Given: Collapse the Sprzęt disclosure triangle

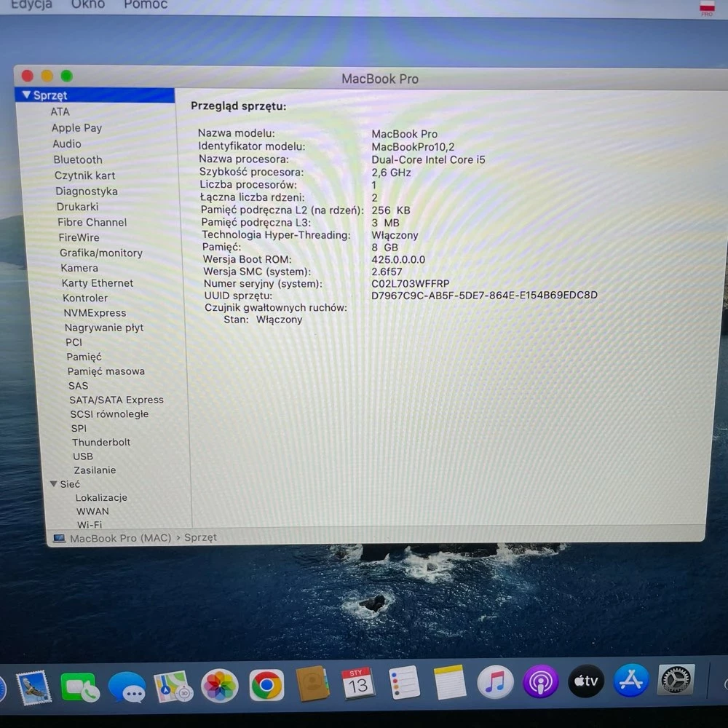Looking at the screenshot, I should pos(26,95).
